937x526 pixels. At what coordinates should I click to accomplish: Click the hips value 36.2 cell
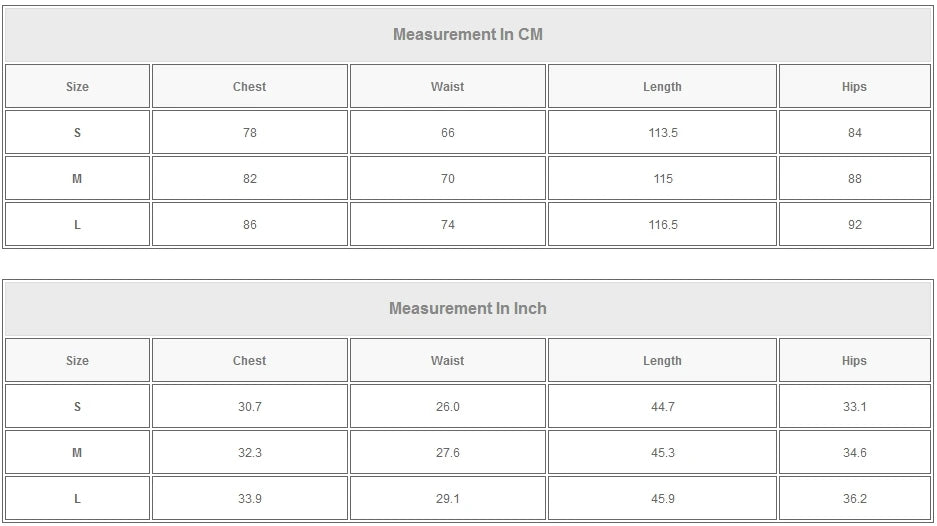pyautogui.click(x=854, y=499)
